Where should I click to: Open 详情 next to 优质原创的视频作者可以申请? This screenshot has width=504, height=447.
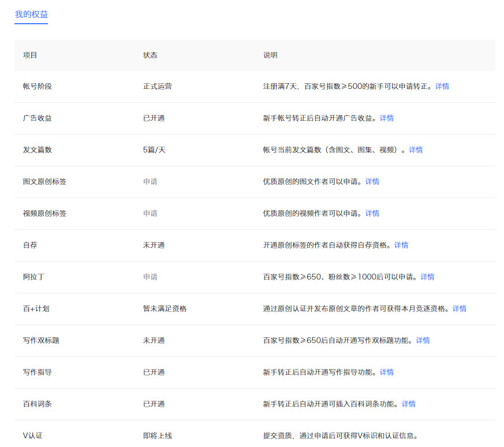coord(372,213)
